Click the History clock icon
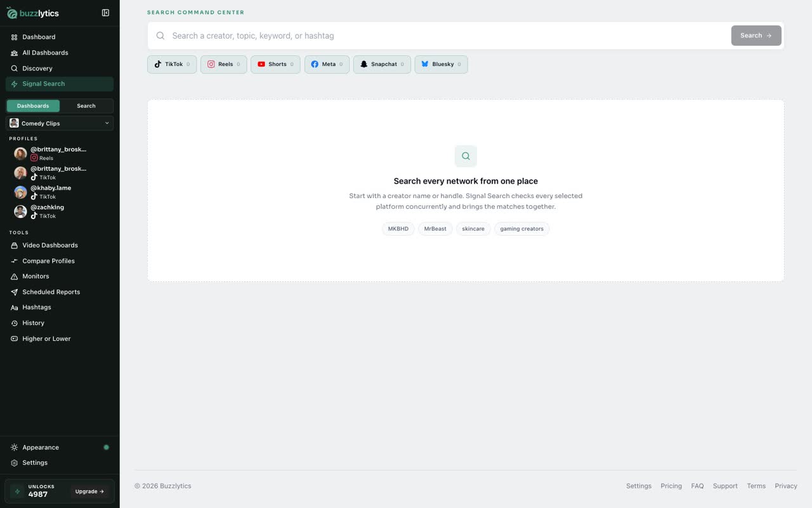 tap(15, 323)
